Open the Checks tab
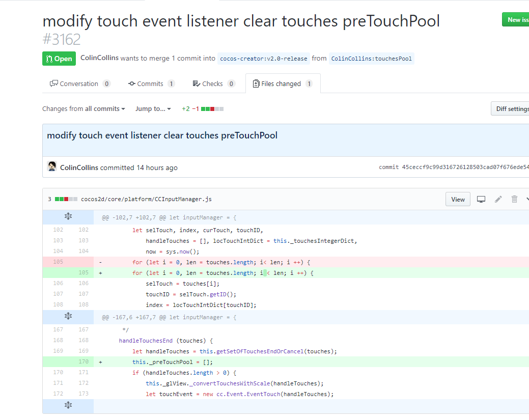529x420 pixels. point(213,83)
